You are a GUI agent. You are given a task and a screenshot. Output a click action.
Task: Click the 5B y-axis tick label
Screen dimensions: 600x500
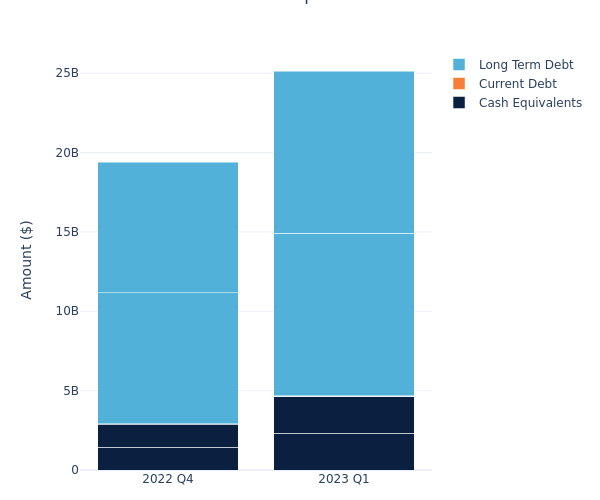click(70, 391)
